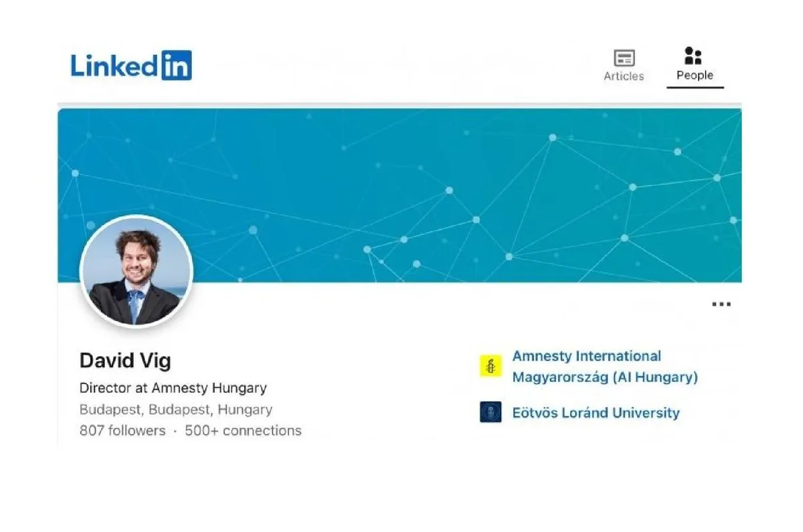Image resolution: width=803 pixels, height=532 pixels.
Task: Click the Eötvös Loránd University crest icon
Action: click(x=490, y=412)
